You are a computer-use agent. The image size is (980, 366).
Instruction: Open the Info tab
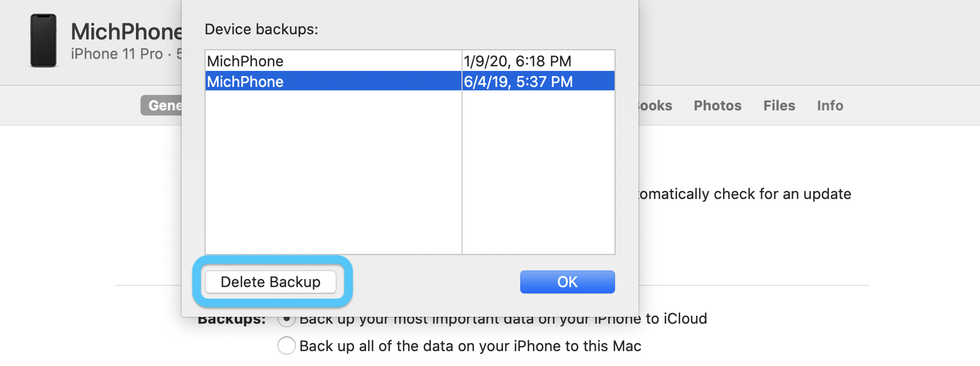829,105
